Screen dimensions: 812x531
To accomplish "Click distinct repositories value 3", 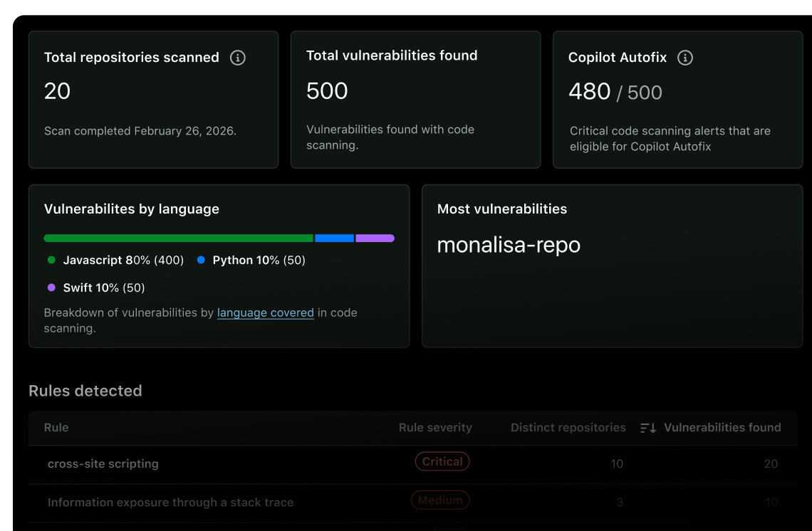I will point(620,503).
